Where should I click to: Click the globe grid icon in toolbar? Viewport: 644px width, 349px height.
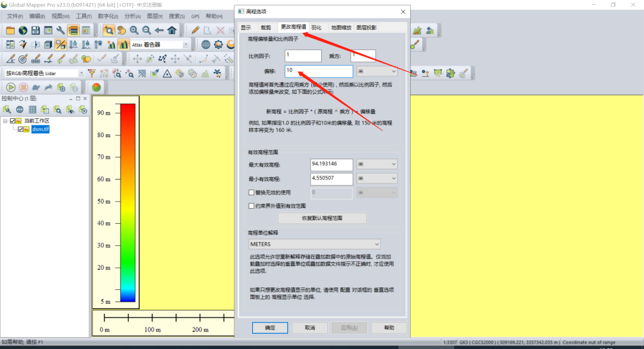click(x=206, y=44)
